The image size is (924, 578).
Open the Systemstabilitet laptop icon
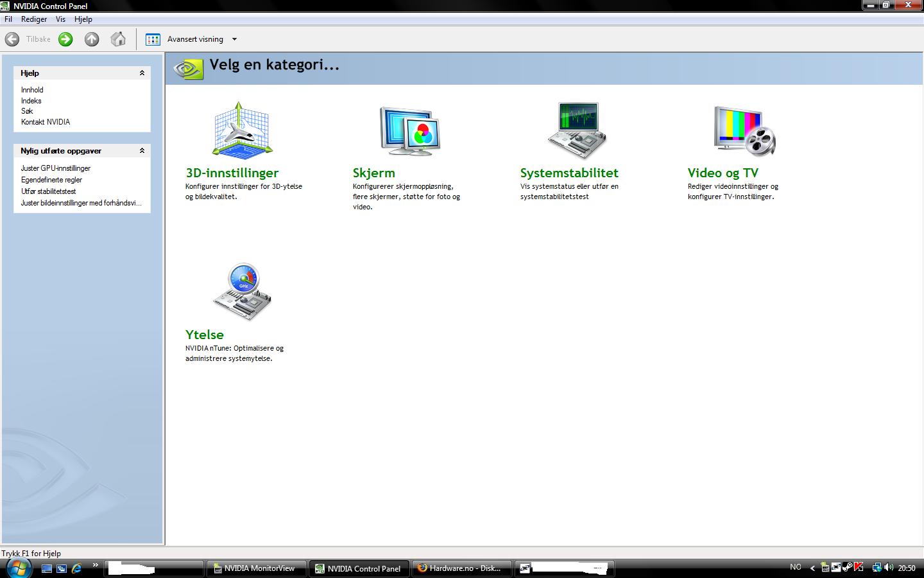click(x=577, y=130)
